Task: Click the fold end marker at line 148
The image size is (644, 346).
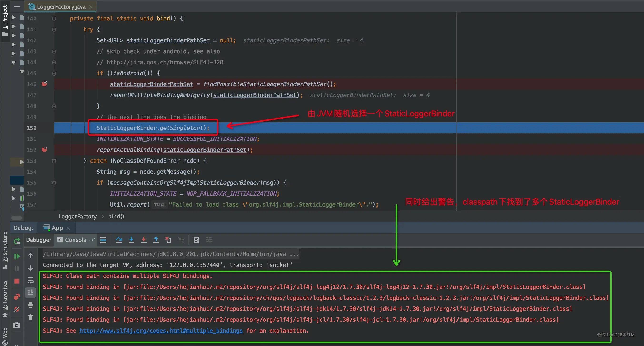Action: 54,106
